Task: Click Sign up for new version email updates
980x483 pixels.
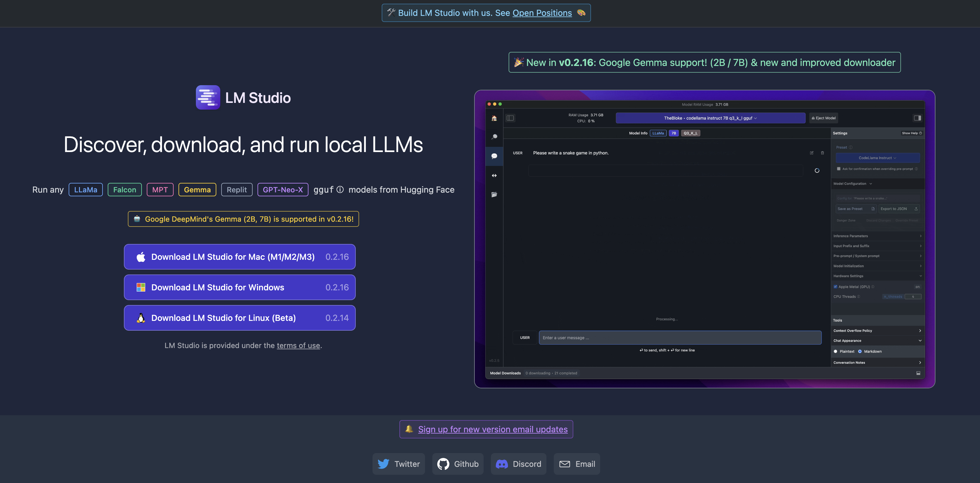Action: pos(493,429)
